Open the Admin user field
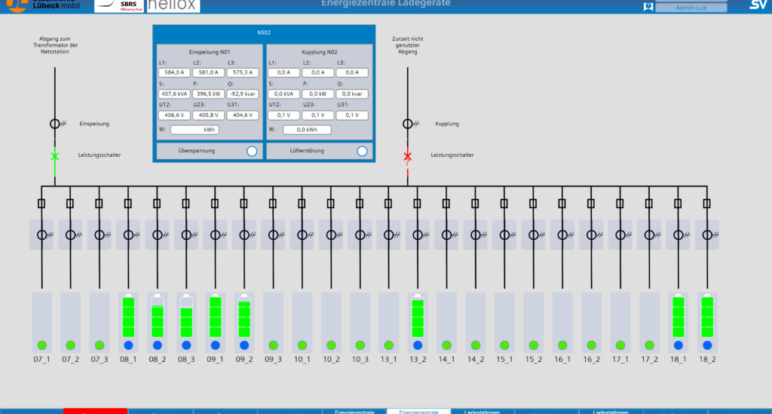This screenshot has width=772, height=414. (x=688, y=6)
